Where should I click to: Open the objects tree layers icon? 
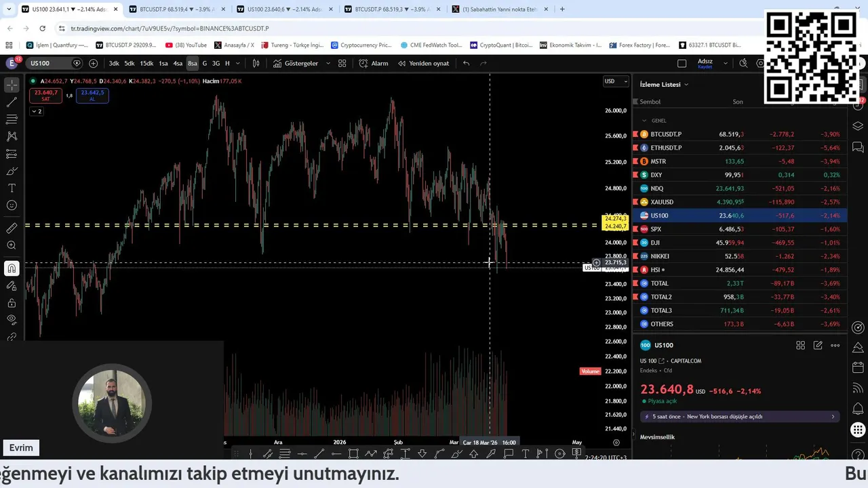[x=858, y=126]
